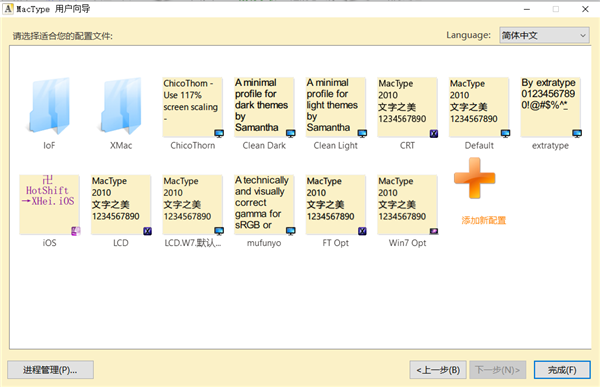
Task: Choose the LCD profile
Action: tap(121, 205)
